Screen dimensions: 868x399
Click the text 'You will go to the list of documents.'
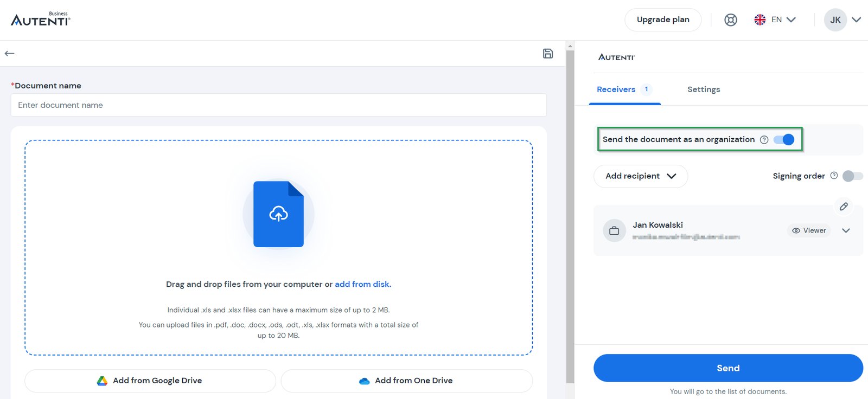point(728,391)
